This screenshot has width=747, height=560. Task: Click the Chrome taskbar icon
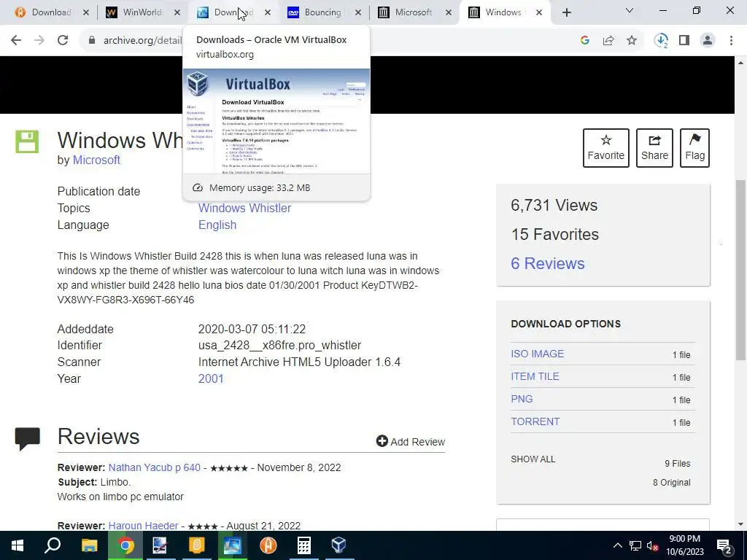pyautogui.click(x=125, y=545)
